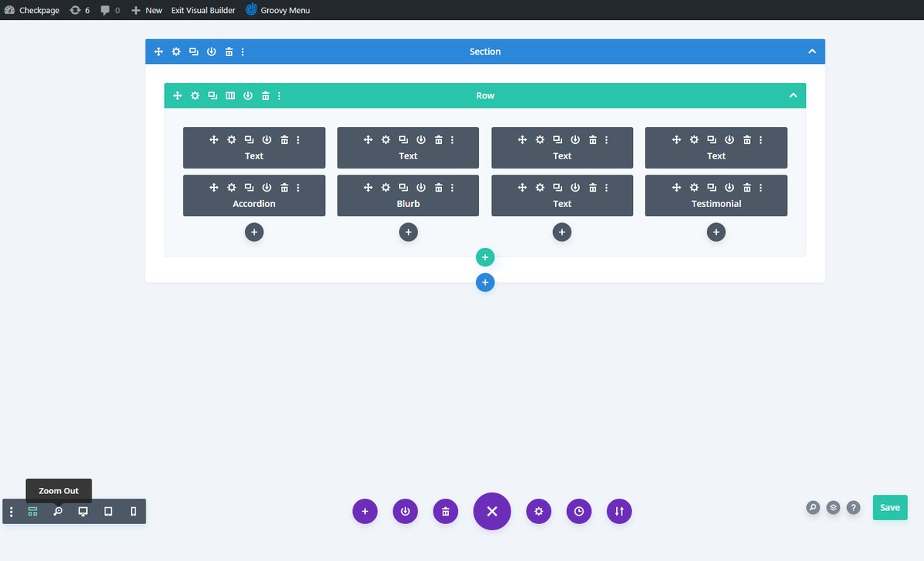This screenshot has height=561, width=924.
Task: Open portability import/export arrows button
Action: point(619,511)
